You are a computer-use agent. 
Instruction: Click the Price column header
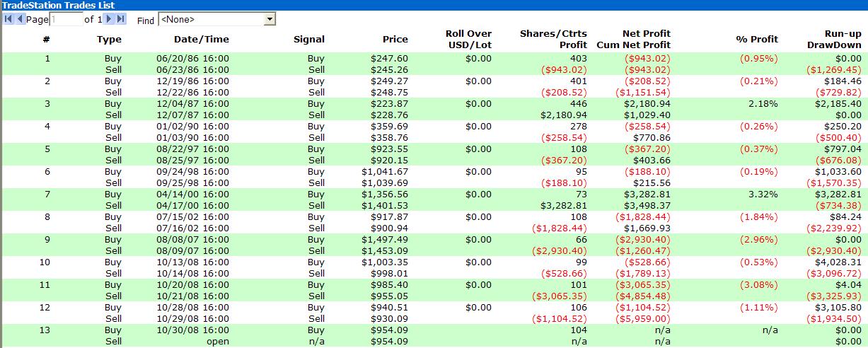pos(395,40)
